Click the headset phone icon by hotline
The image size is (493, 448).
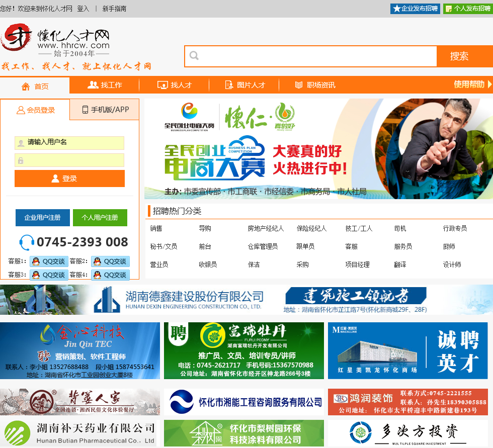(26, 242)
